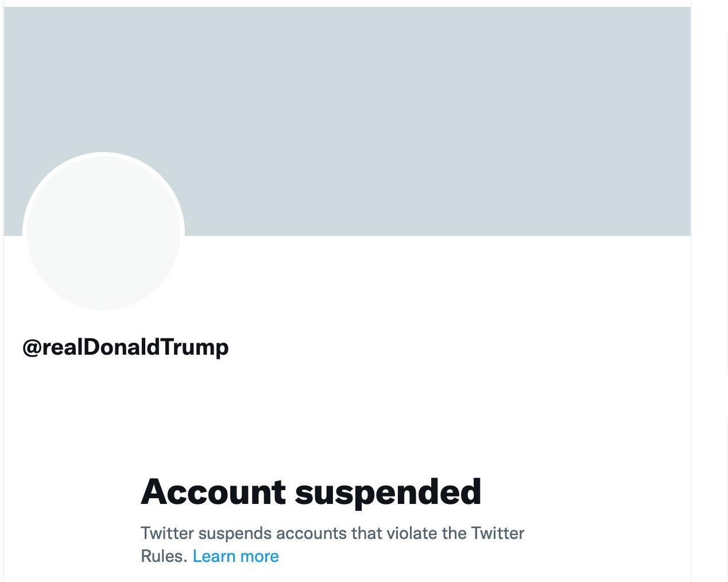
Task: Select the bold suspended page title
Action: [x=311, y=491]
